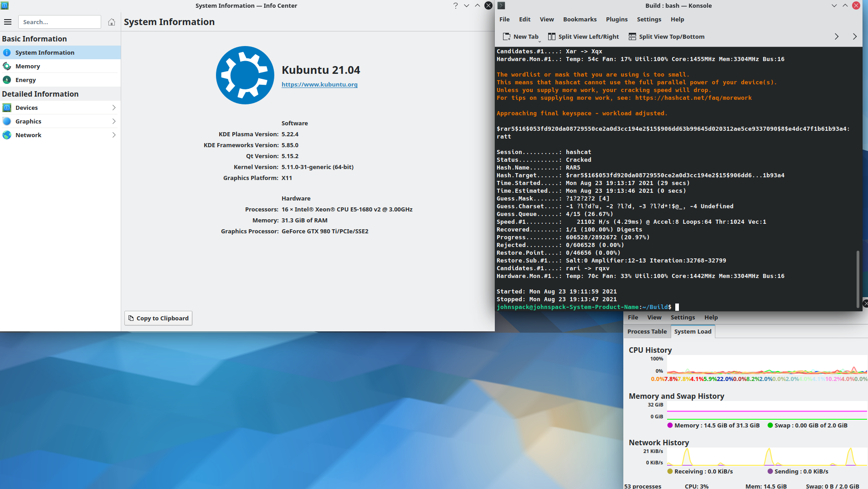Select Energy in Basic Information list
The height and width of the screenshot is (489, 868).
point(60,80)
